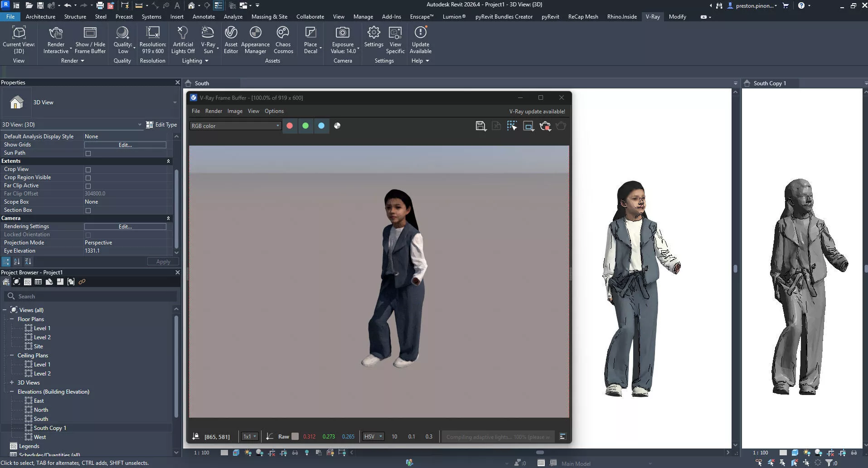Collapse the Extents properties group
The height and width of the screenshot is (468, 868).
click(x=168, y=161)
